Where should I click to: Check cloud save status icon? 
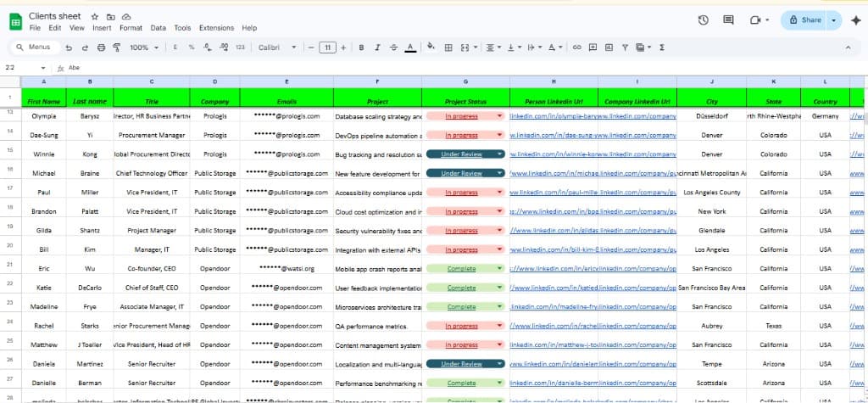[x=127, y=17]
